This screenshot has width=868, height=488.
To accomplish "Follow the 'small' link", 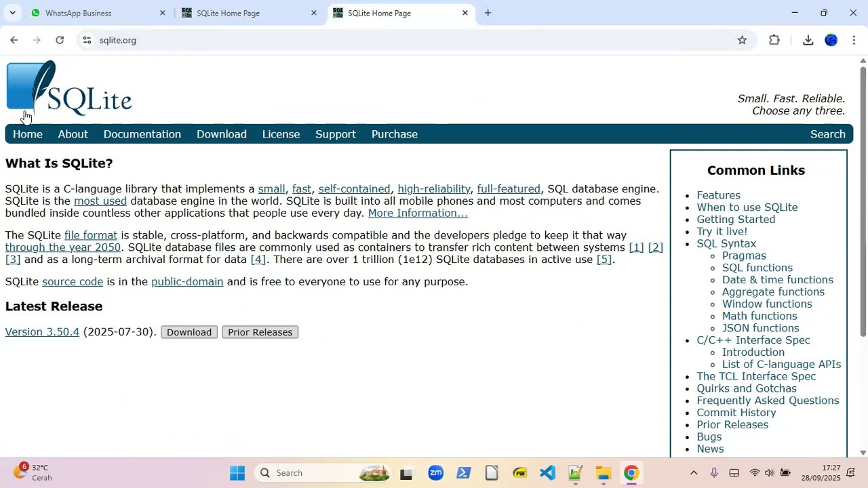I will coord(271,189).
